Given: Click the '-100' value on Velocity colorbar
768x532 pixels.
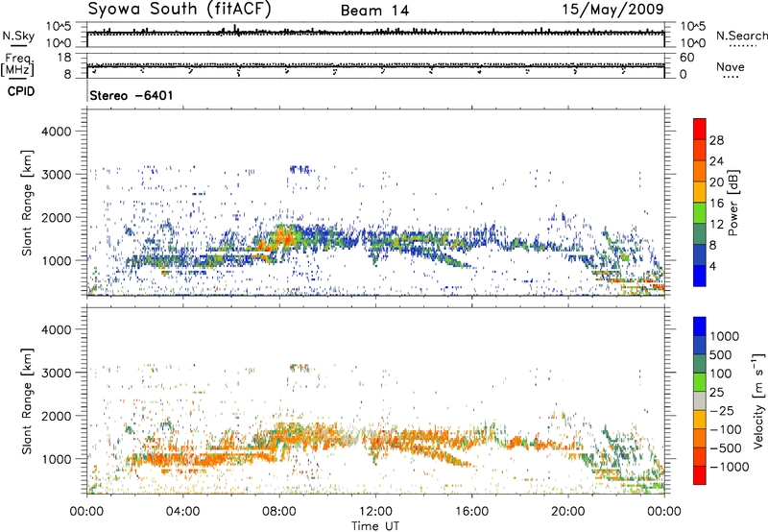Looking at the screenshot, I should pos(726,429).
